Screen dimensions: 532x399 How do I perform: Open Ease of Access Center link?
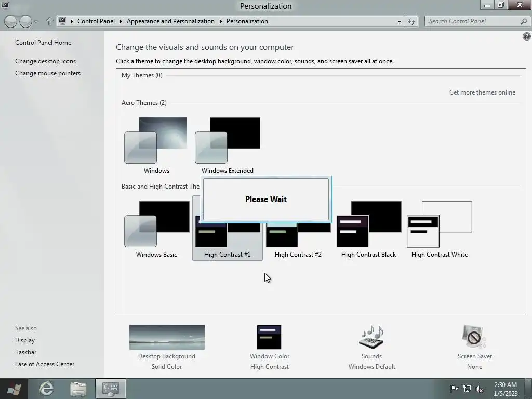[x=45, y=364]
